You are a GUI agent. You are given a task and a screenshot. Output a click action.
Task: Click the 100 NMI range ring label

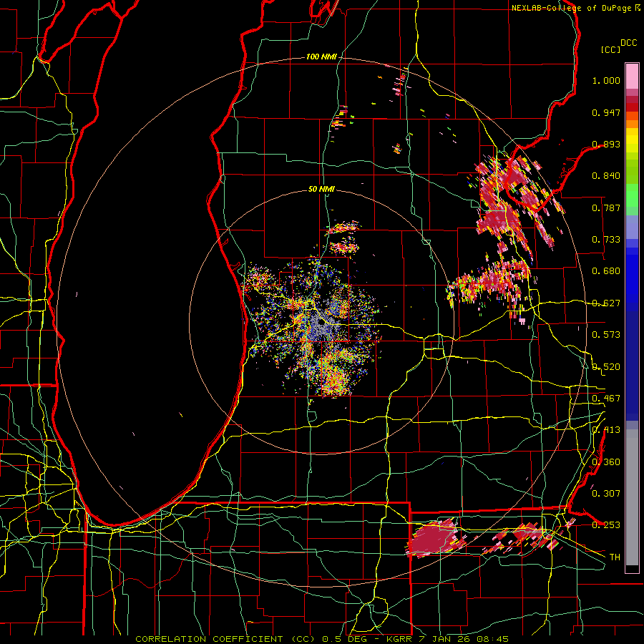321,57
